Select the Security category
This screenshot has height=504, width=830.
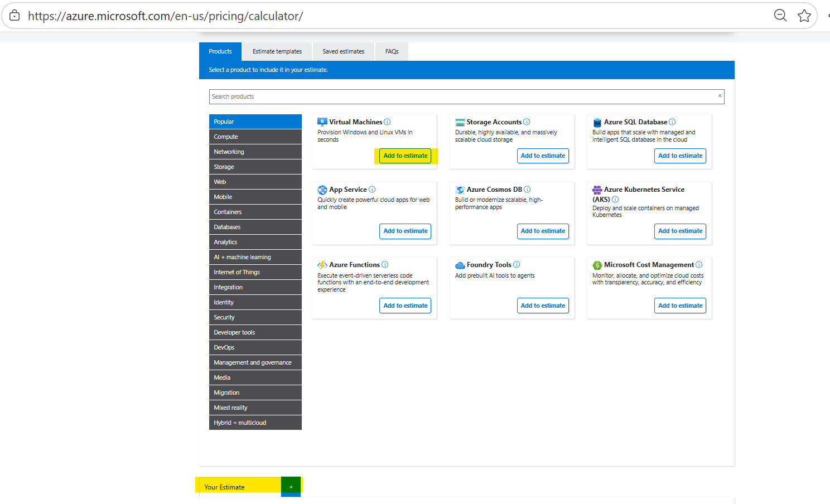(255, 317)
